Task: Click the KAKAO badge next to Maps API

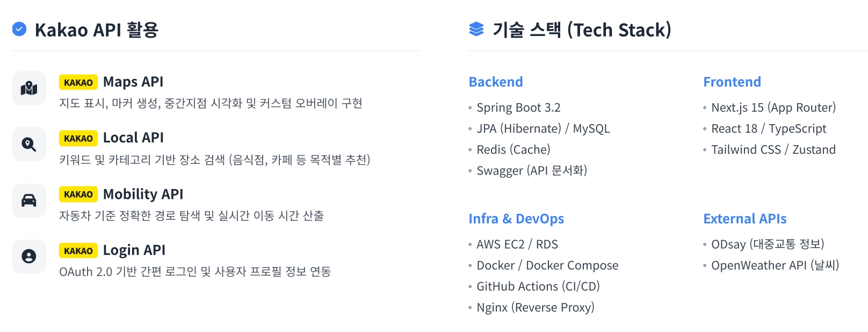Action: tap(78, 82)
